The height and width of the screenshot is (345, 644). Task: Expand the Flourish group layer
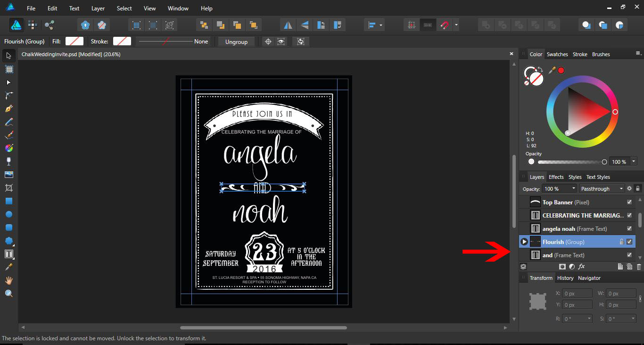pos(524,242)
